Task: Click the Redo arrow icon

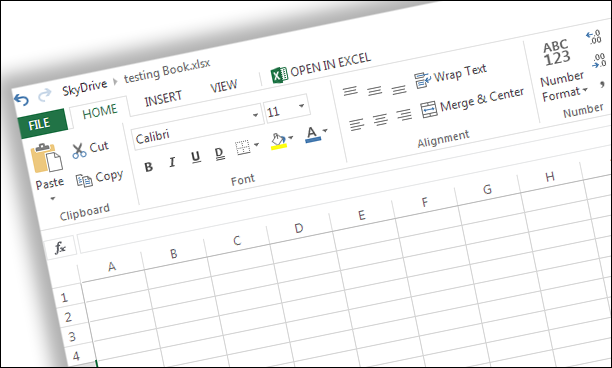Action: click(45, 95)
